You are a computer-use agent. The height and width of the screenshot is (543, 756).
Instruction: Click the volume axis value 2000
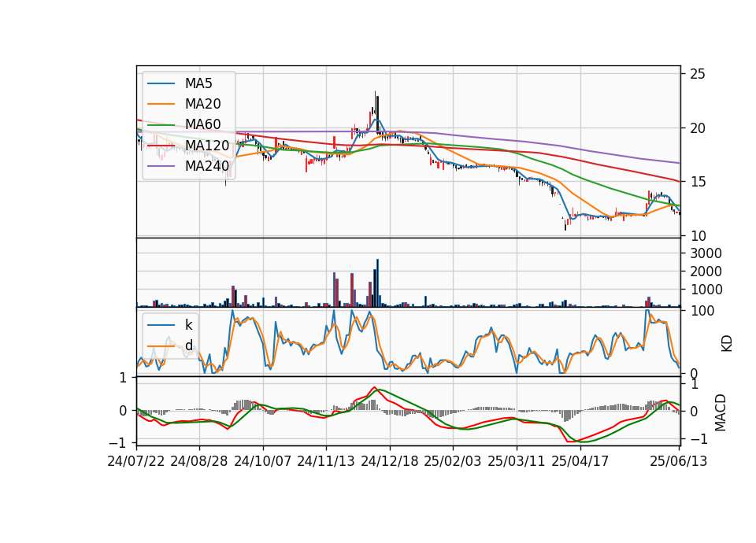click(706, 271)
